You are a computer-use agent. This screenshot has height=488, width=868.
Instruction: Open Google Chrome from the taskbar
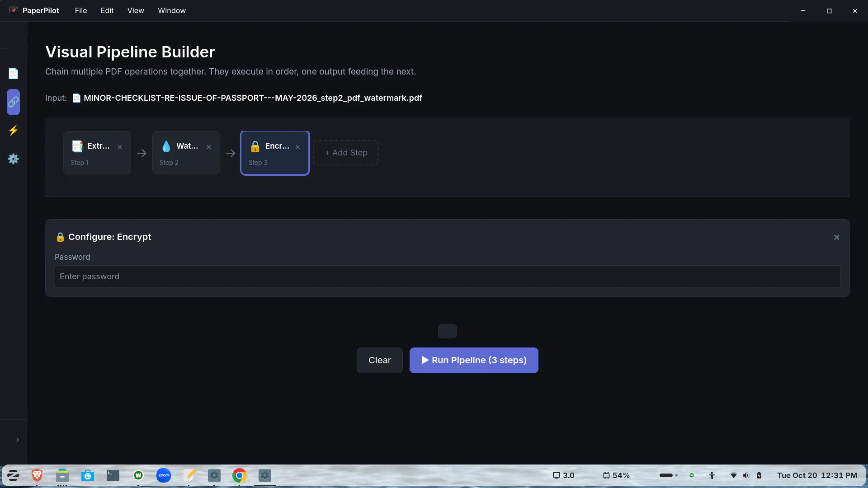240,475
